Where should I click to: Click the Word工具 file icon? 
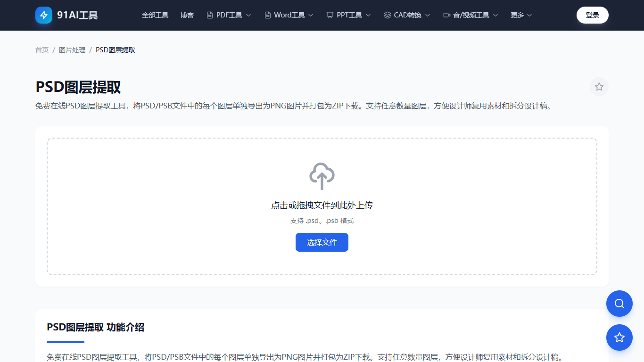tap(268, 15)
